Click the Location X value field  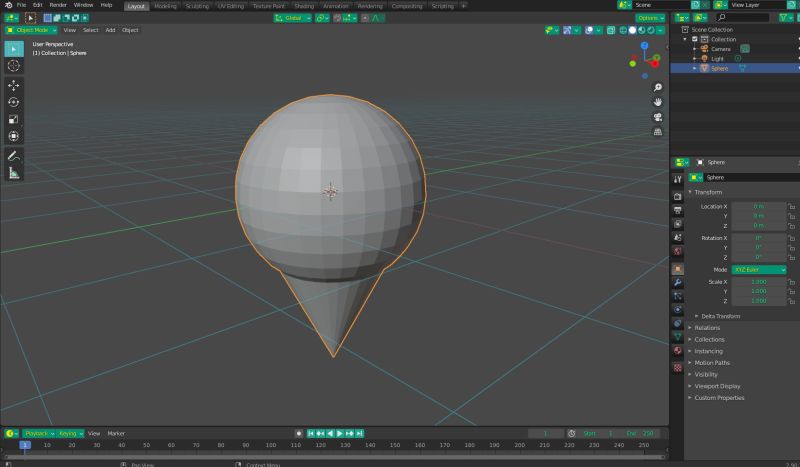[x=759, y=207]
